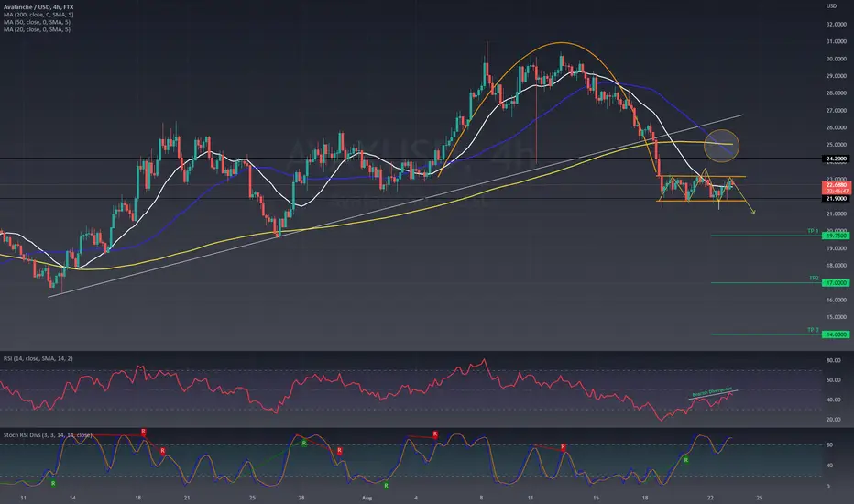The height and width of the screenshot is (504, 854).
Task: Click the '4' date on the time axis
Action: pos(416,498)
